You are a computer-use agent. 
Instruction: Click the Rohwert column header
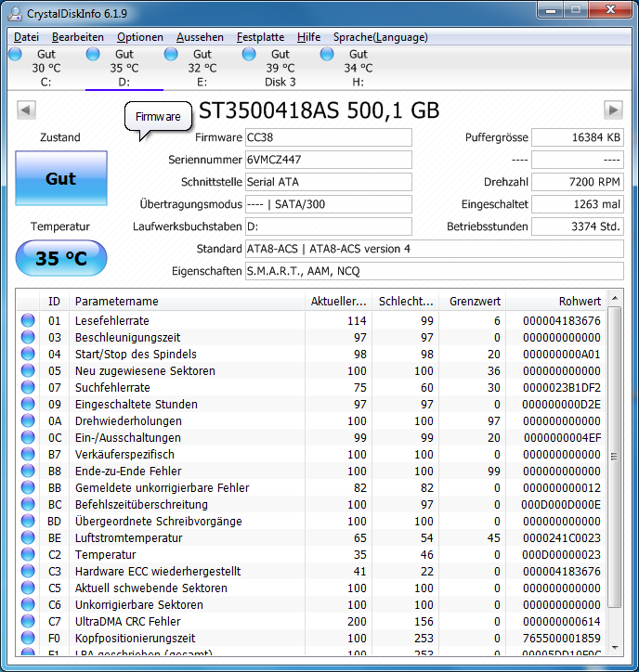(556, 302)
